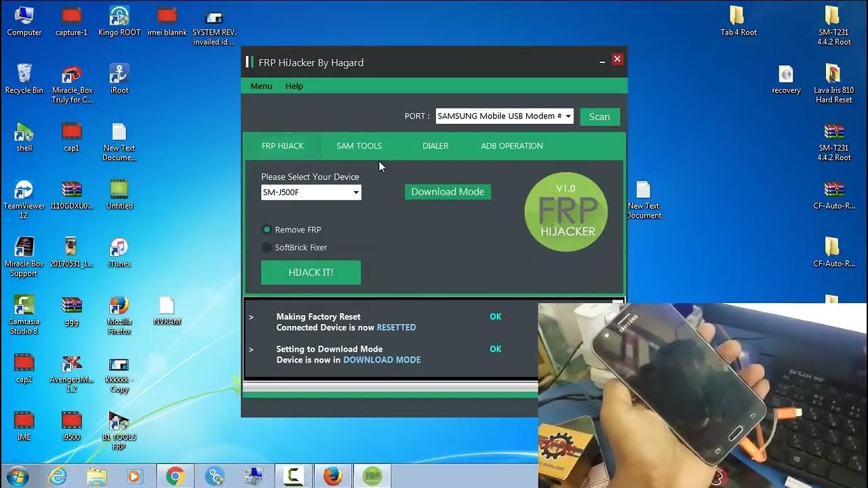Image resolution: width=868 pixels, height=488 pixels.
Task: Launch the iRoot desktop shortcut
Action: 119,79
